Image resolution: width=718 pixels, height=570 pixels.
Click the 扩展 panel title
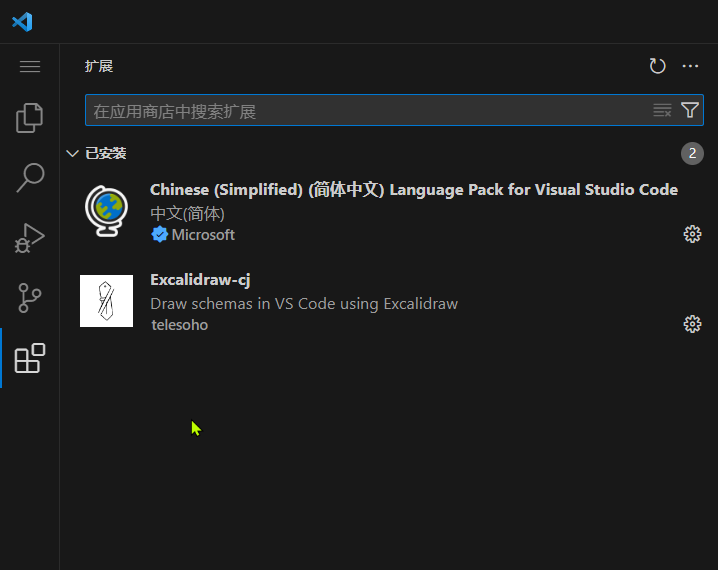coord(98,66)
